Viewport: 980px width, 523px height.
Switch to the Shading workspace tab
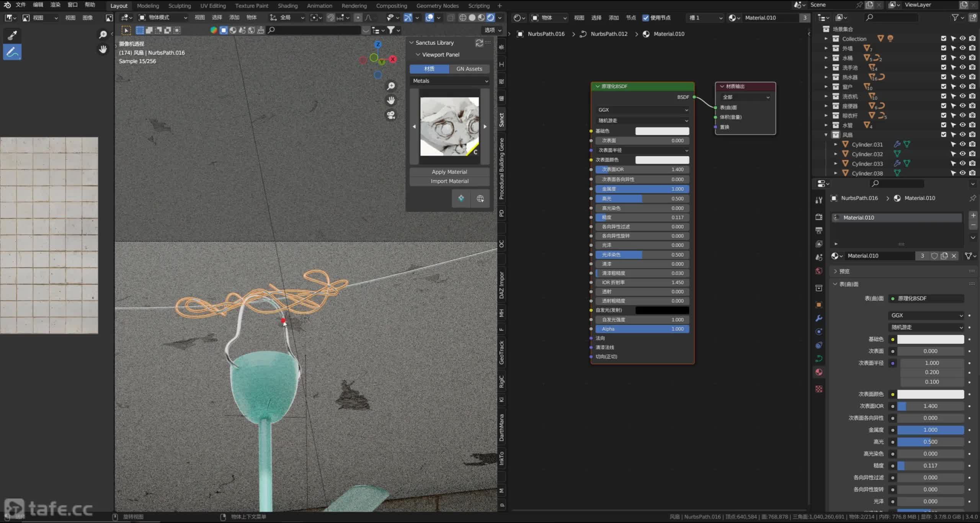tap(287, 6)
